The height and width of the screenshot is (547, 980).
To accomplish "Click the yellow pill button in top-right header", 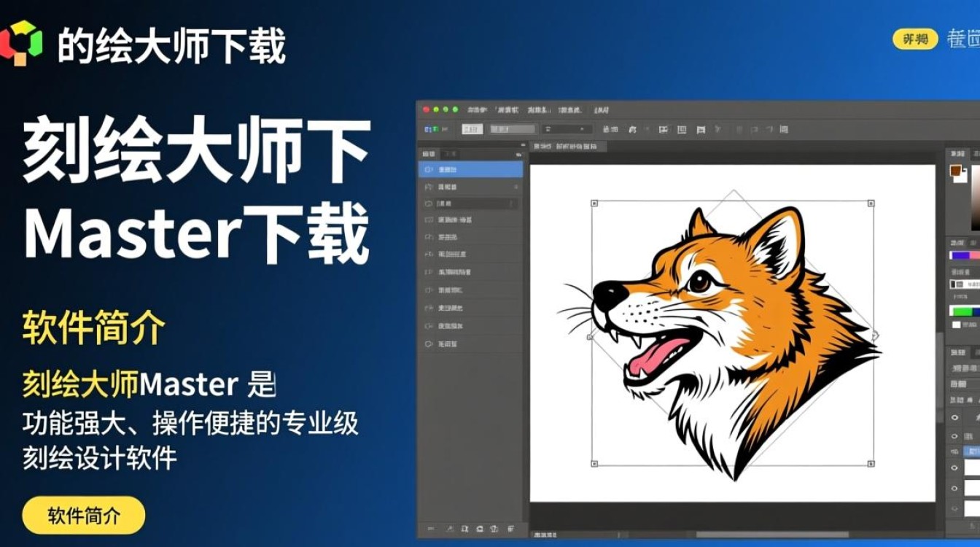I will click(x=914, y=39).
